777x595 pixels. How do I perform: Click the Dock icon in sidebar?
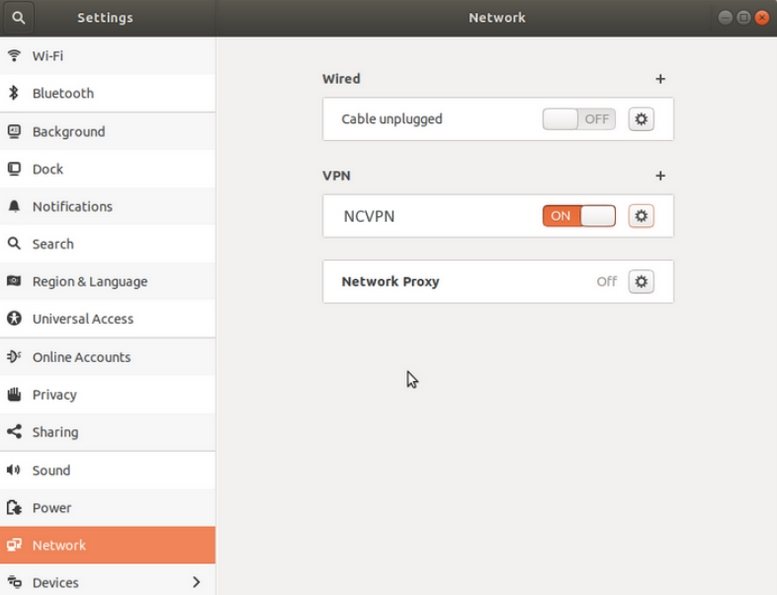pos(14,169)
